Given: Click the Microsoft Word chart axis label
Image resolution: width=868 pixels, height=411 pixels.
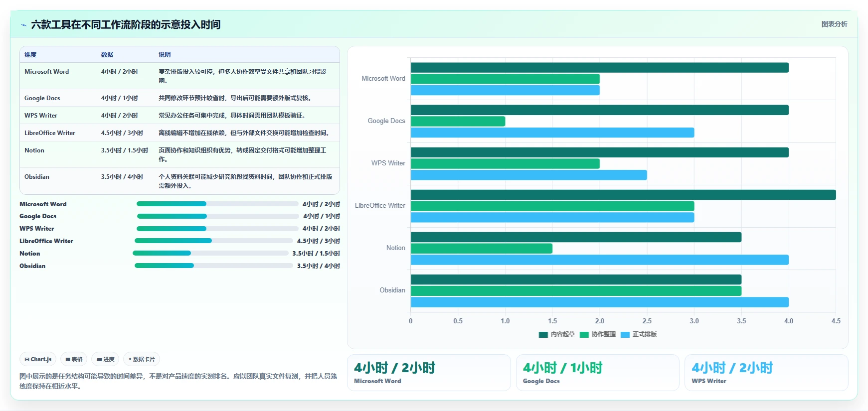Looking at the screenshot, I should pos(383,79).
